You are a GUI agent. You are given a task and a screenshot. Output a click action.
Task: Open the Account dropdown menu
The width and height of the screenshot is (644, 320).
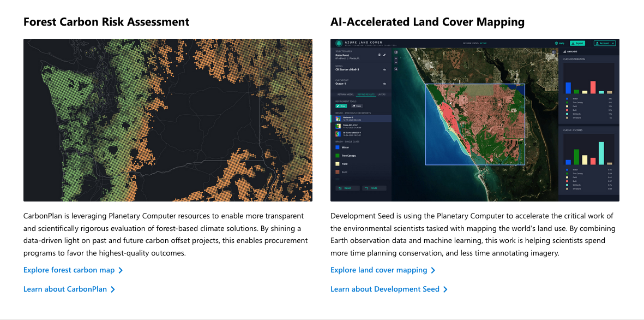point(605,43)
